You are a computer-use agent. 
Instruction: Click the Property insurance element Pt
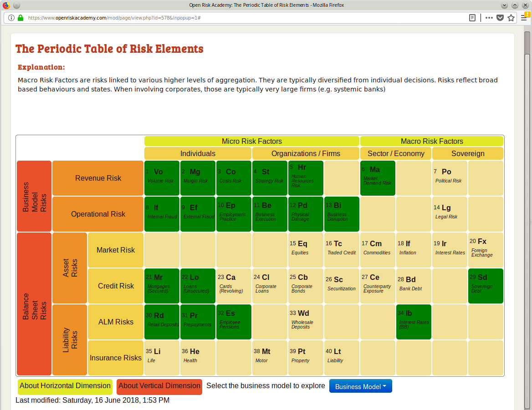coord(306,358)
